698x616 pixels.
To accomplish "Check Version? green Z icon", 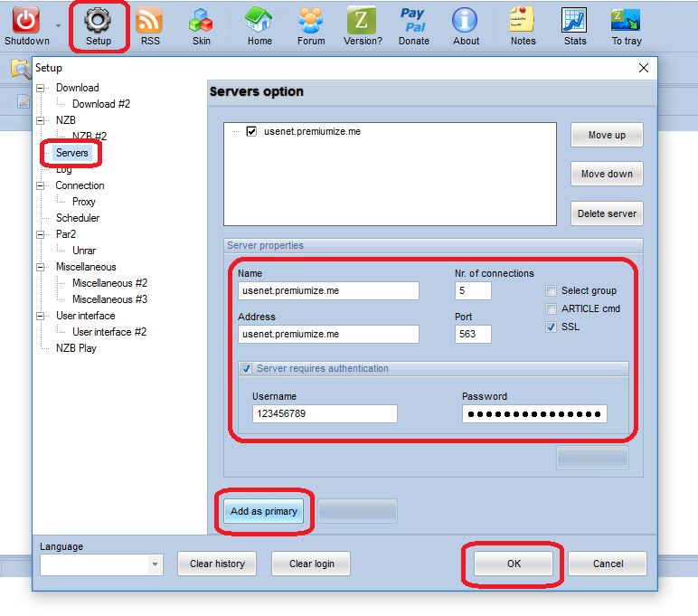I will [362, 20].
